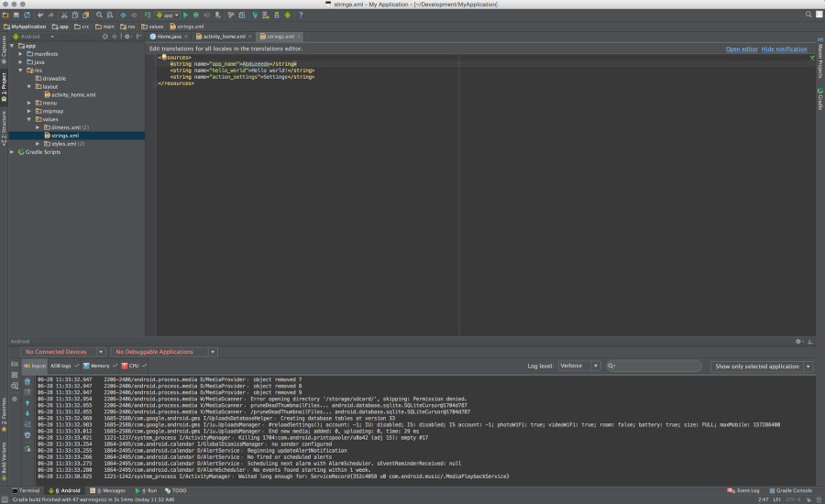The image size is (825, 504).
Task: Select strings.xml in the project tree
Action: point(77,136)
